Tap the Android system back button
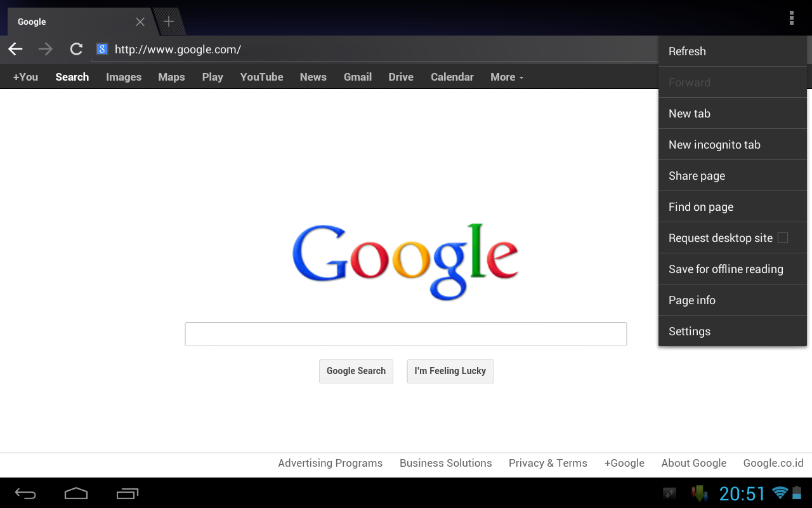 25,493
